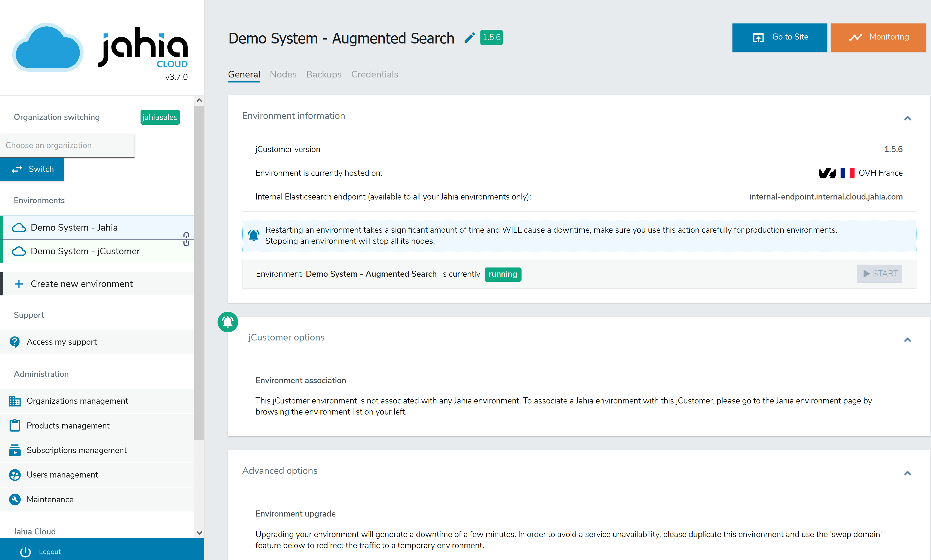The width and height of the screenshot is (931, 560).
Task: Click the green floating notification bell icon
Action: pos(228,322)
